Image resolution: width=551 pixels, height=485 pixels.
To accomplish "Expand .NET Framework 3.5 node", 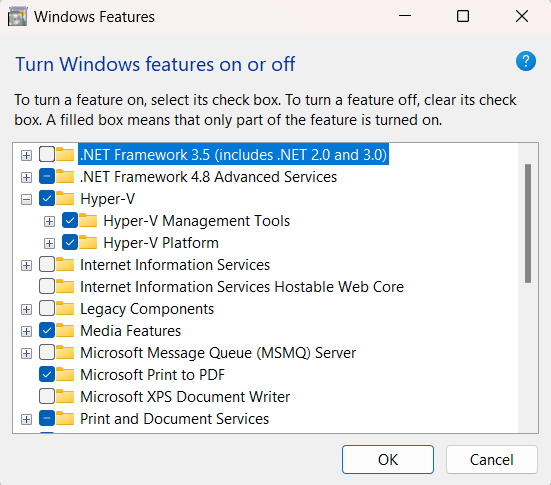I will [x=26, y=155].
